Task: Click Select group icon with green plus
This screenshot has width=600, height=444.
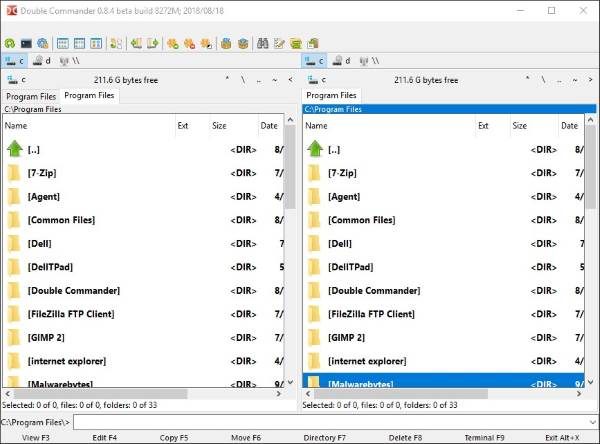Action: click(x=173, y=43)
